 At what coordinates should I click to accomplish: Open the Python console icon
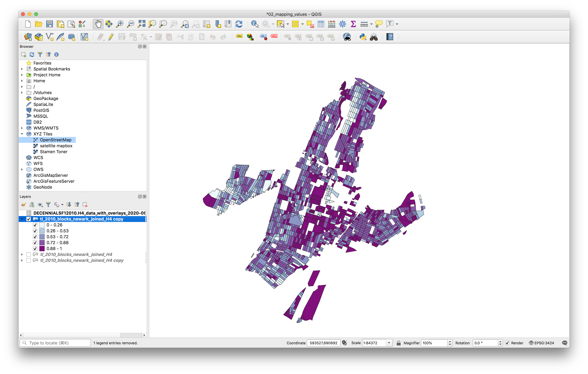point(363,37)
